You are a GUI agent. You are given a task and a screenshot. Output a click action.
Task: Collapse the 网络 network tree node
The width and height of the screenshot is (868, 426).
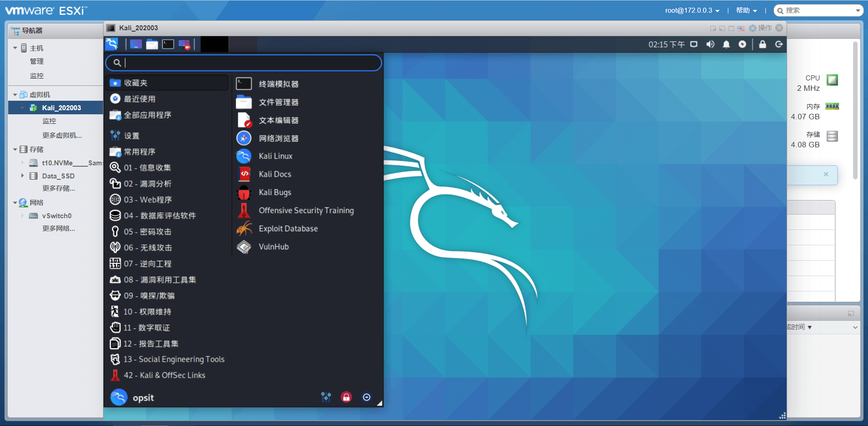click(x=15, y=203)
